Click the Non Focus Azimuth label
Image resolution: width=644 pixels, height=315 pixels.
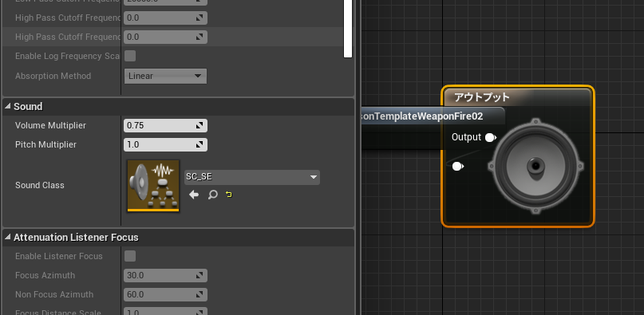pyautogui.click(x=54, y=294)
